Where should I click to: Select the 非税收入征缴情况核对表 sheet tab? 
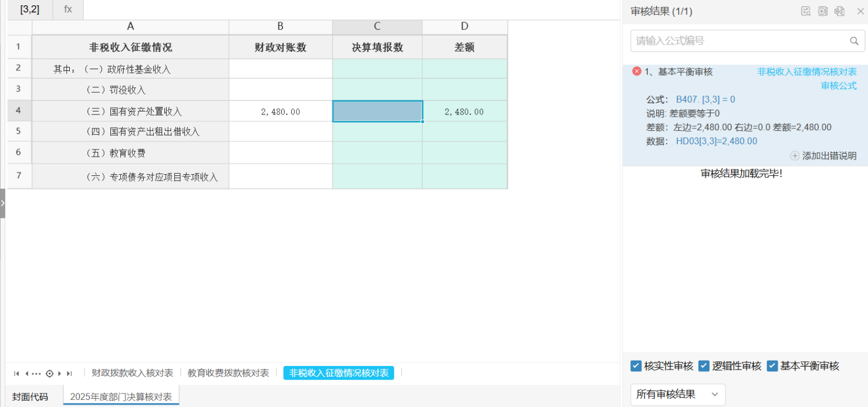pyautogui.click(x=339, y=373)
